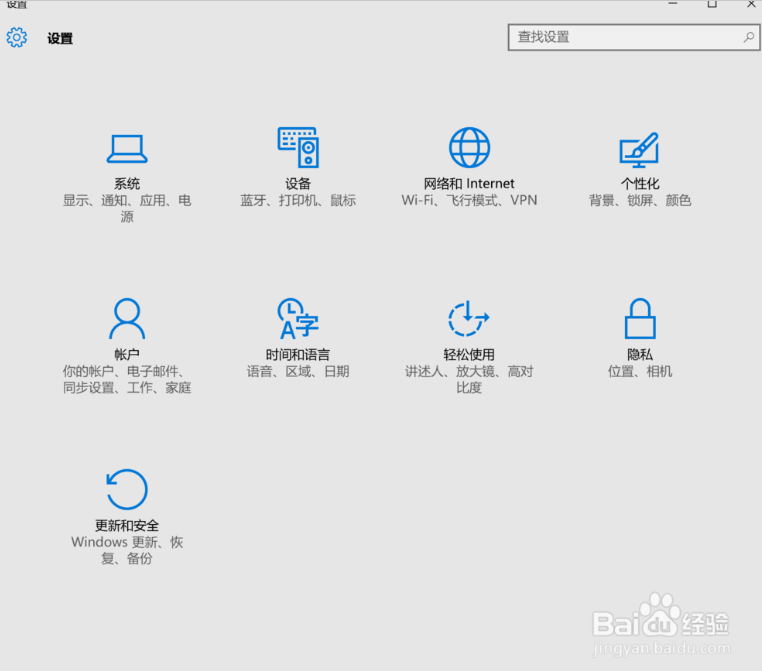762x671 pixels.
Task: Open the 更新和安全 text label
Action: tap(127, 526)
